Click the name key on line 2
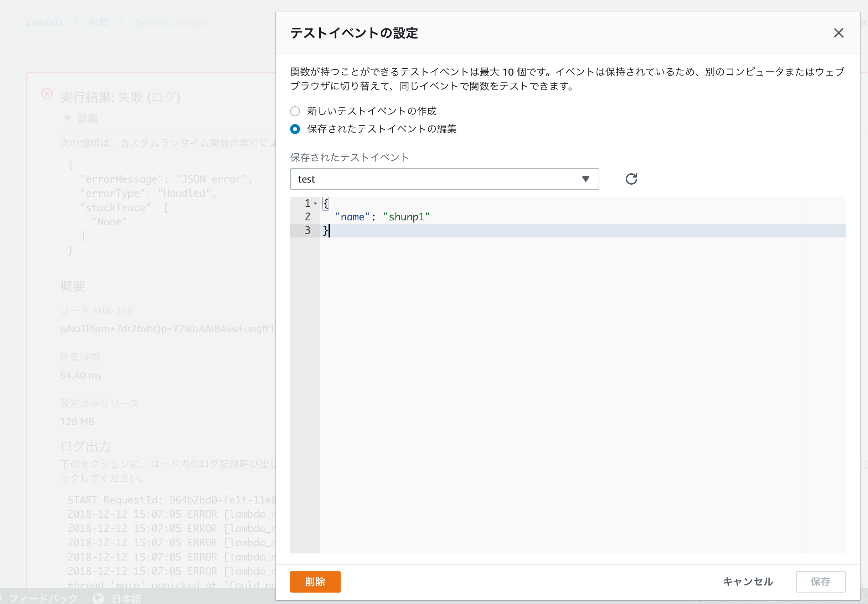Screen dimensions: 868x604 click(352, 216)
